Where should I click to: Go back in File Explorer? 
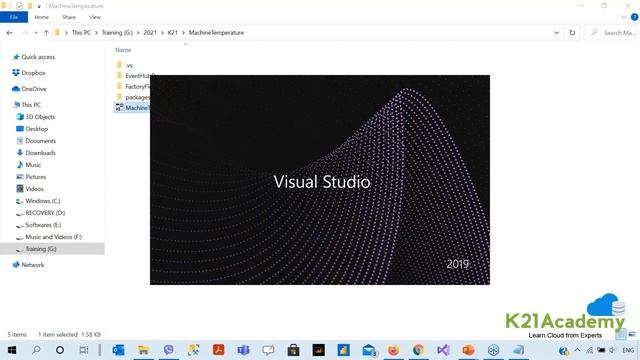10,33
